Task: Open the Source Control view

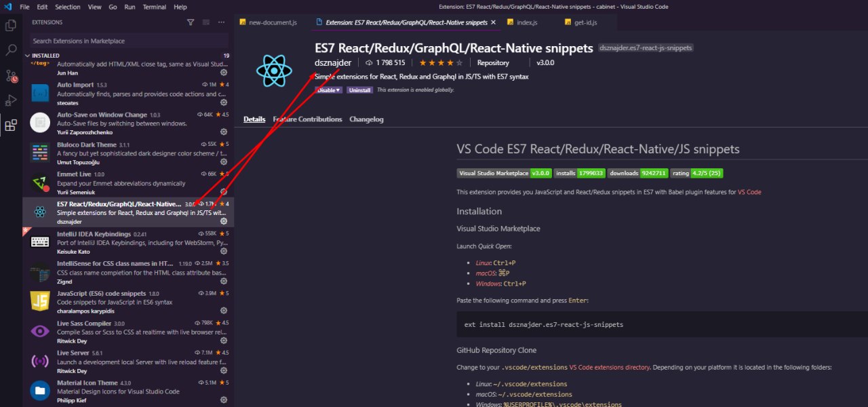Action: coord(11,75)
